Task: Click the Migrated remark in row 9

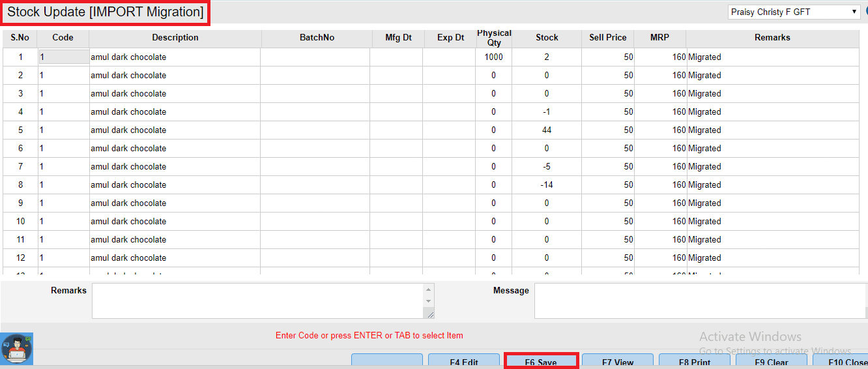Action: (704, 203)
